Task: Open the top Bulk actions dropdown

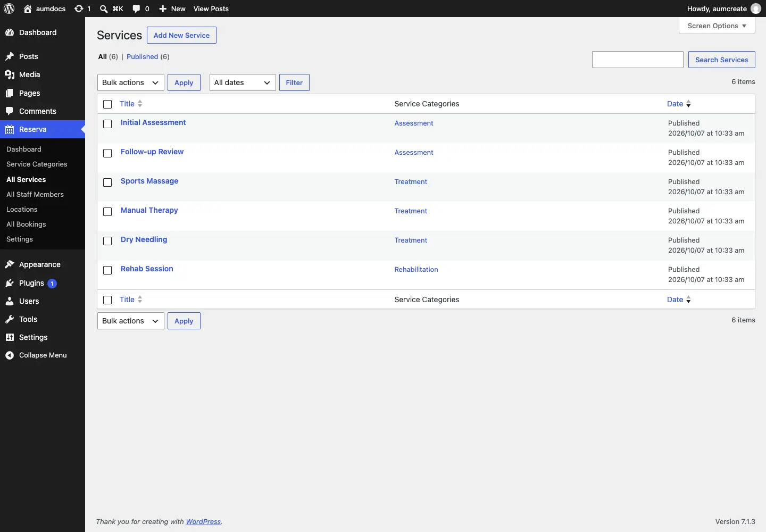Action: point(131,82)
